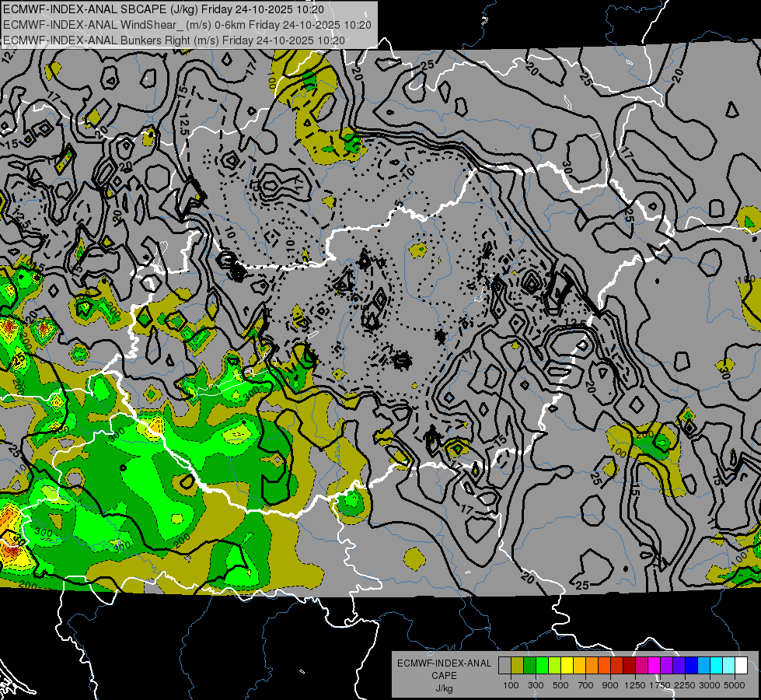The width and height of the screenshot is (761, 700).
Task: Click the 3000 value on legend scale
Action: [710, 685]
